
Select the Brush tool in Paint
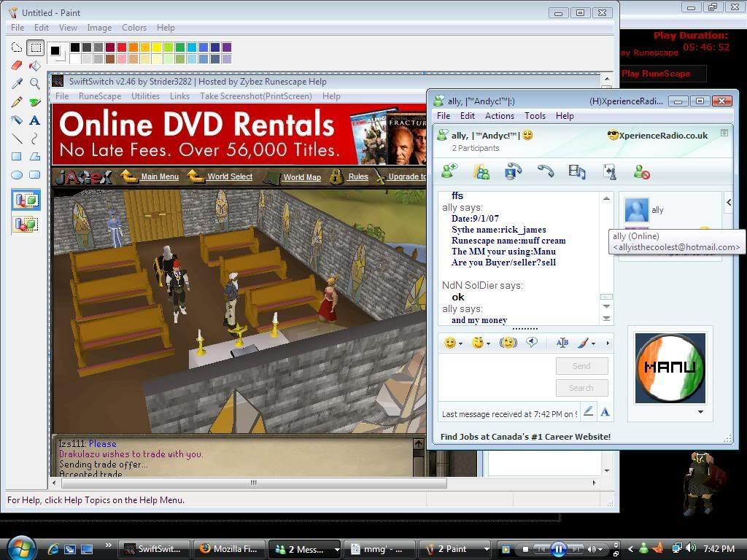35,102
